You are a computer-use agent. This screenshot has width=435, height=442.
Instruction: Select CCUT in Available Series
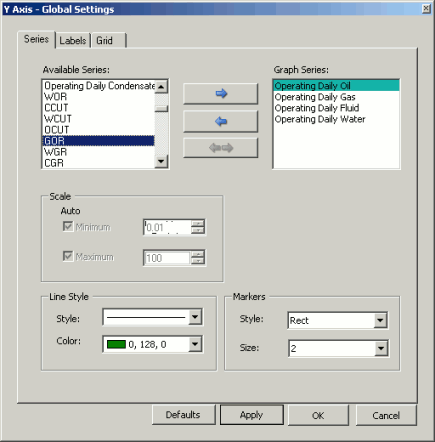[x=99, y=108]
